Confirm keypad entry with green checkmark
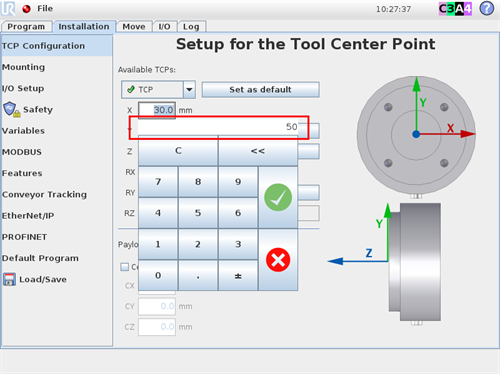Screen dimensions: 500x374 [278, 197]
